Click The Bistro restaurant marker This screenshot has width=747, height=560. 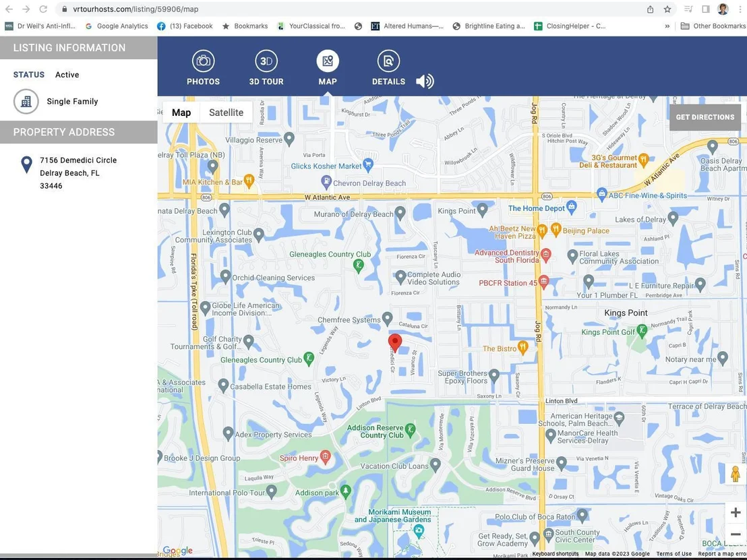[522, 348]
